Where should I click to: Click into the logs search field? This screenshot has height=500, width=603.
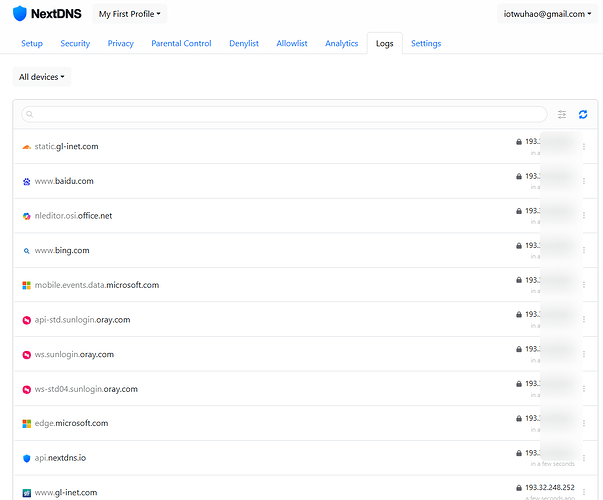[290, 115]
